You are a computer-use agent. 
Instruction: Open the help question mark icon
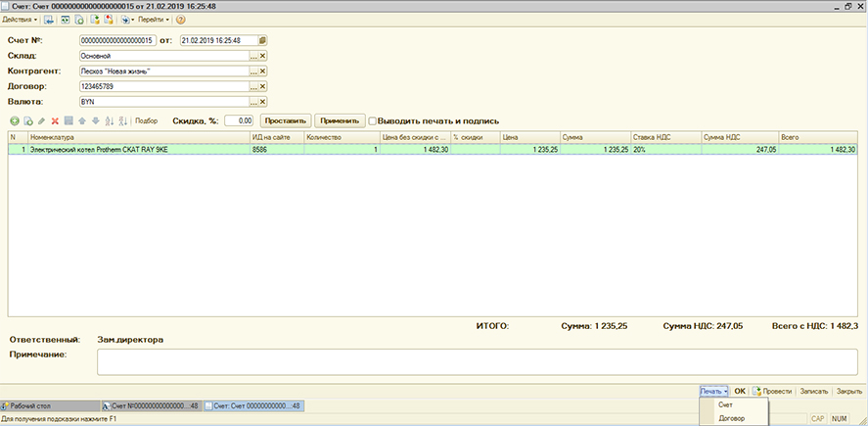pos(180,20)
